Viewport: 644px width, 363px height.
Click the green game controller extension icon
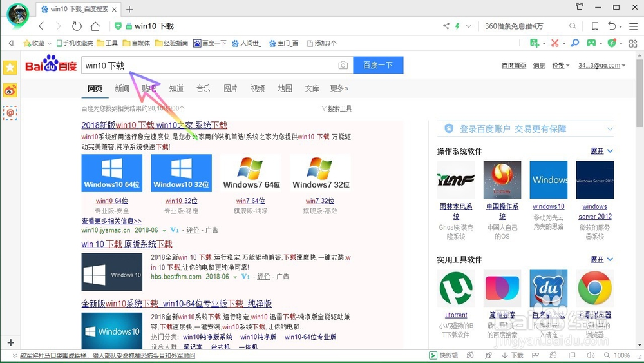tap(591, 43)
